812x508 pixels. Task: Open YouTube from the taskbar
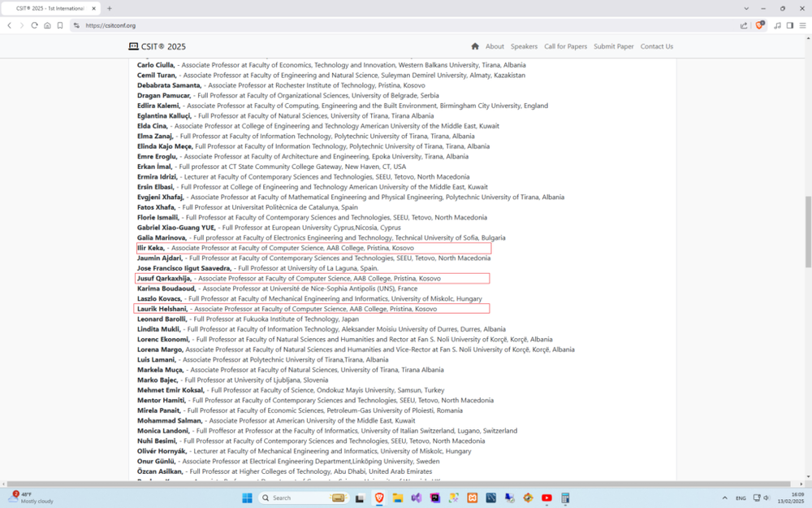click(x=546, y=497)
